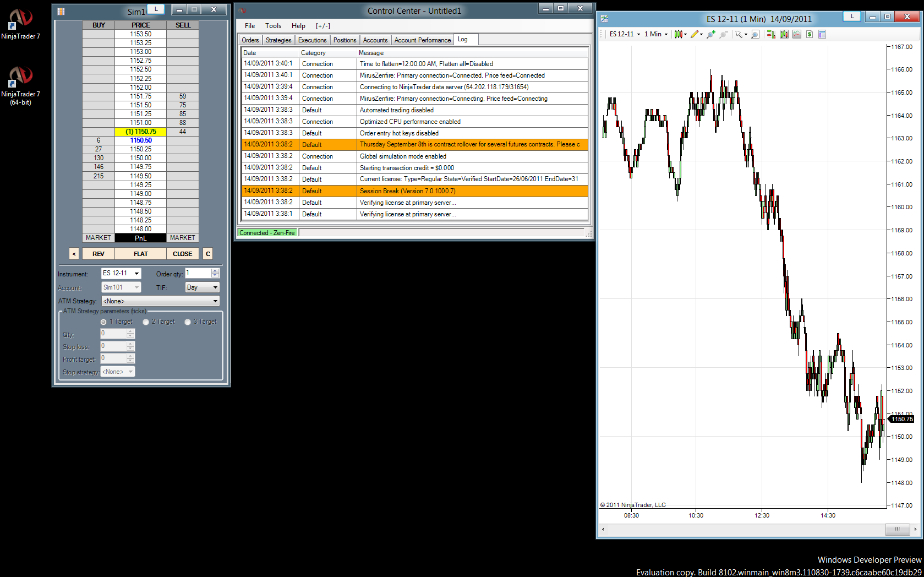Click the buy-side MARKET button
924x577 pixels.
coord(99,238)
